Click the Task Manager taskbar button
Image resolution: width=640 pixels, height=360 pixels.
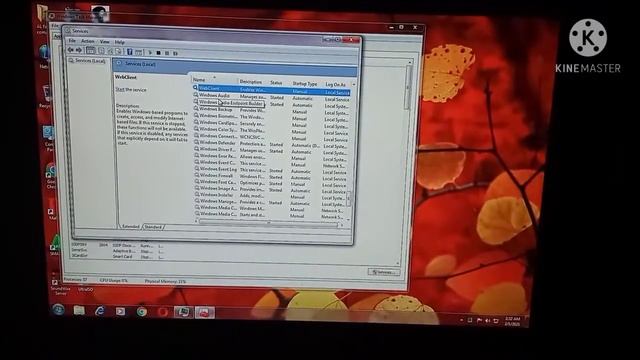pos(183,313)
